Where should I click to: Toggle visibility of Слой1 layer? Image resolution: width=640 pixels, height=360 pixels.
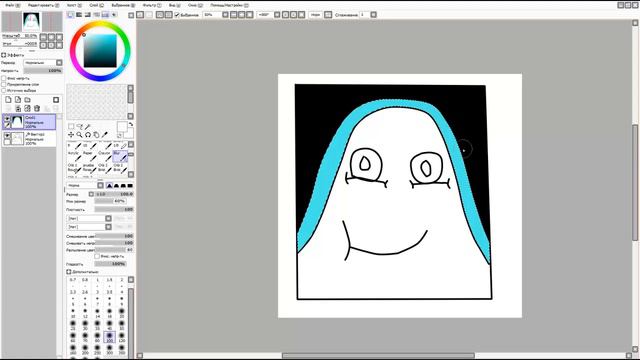coord(7,118)
